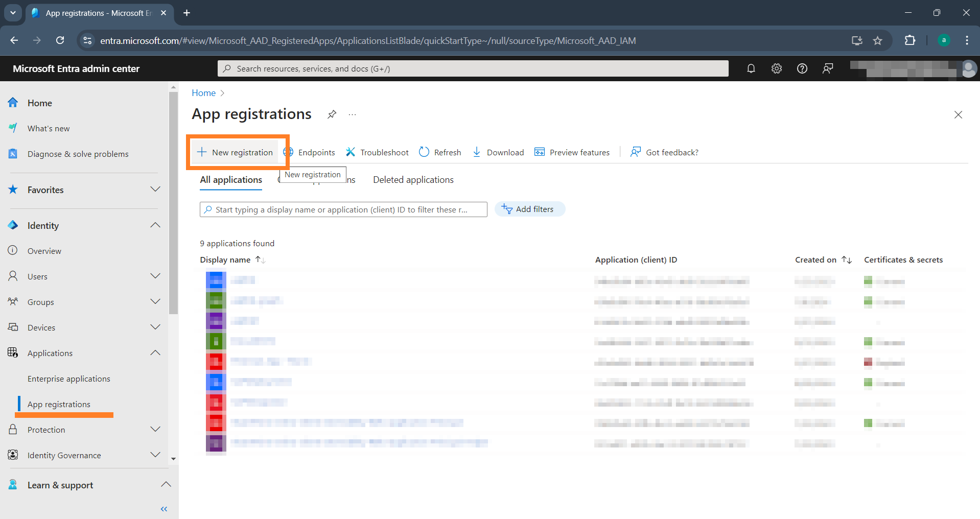Viewport: 980px width, 519px height.
Task: Click the Identity Governance icon
Action: (x=13, y=455)
